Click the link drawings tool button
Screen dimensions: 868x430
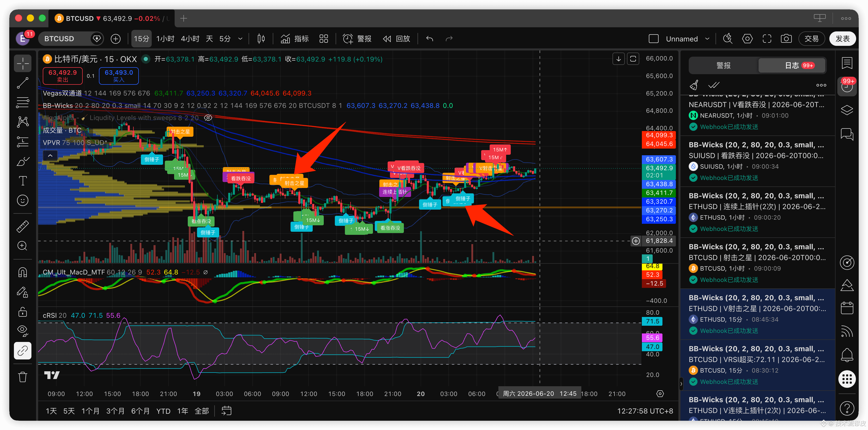pos(23,351)
